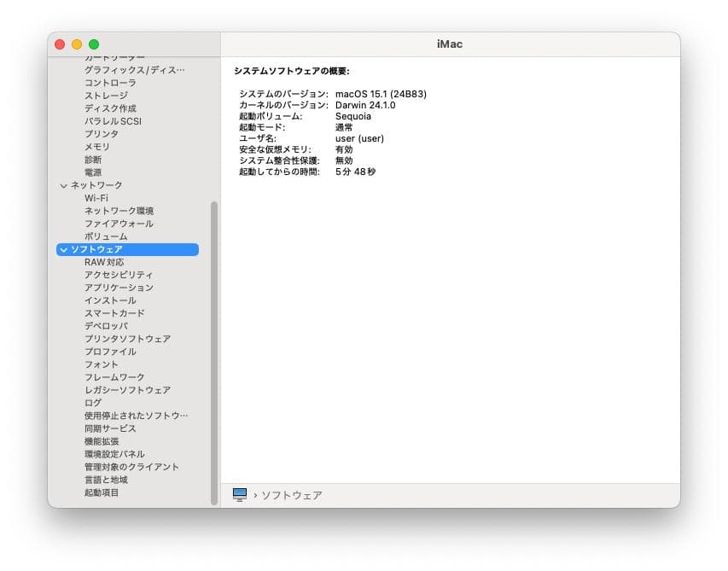Click the システムソフトウェアの概要 heading

(292, 71)
